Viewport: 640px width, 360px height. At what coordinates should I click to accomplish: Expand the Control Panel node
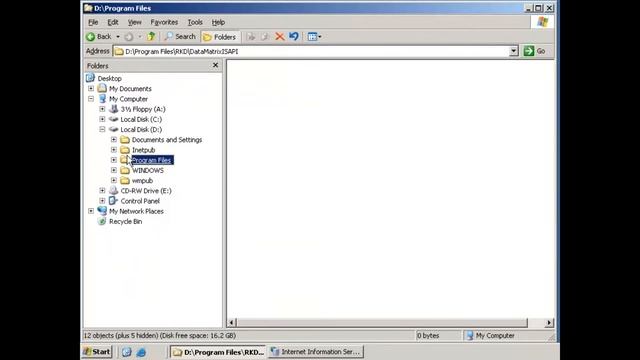102,201
